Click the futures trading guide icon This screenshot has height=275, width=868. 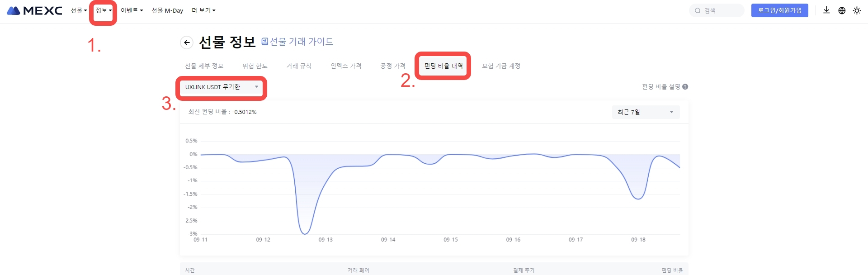coord(265,42)
